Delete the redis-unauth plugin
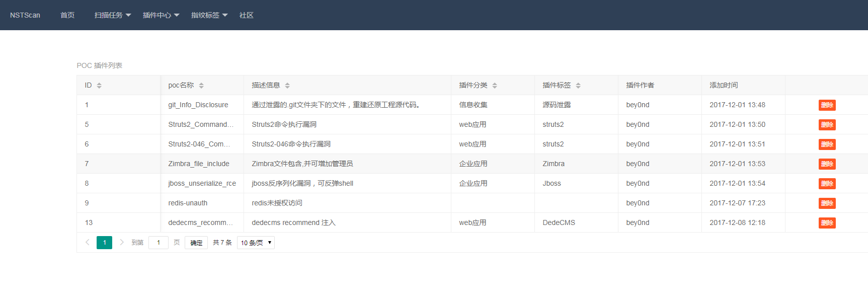Viewport: 868px width, 300px height. point(827,203)
